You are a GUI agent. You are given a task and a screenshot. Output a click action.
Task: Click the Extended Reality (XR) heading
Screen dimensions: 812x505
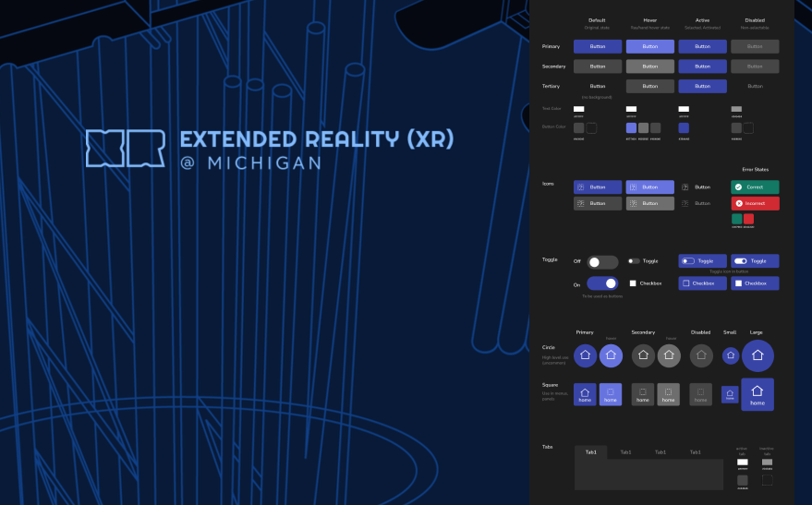pos(317,139)
